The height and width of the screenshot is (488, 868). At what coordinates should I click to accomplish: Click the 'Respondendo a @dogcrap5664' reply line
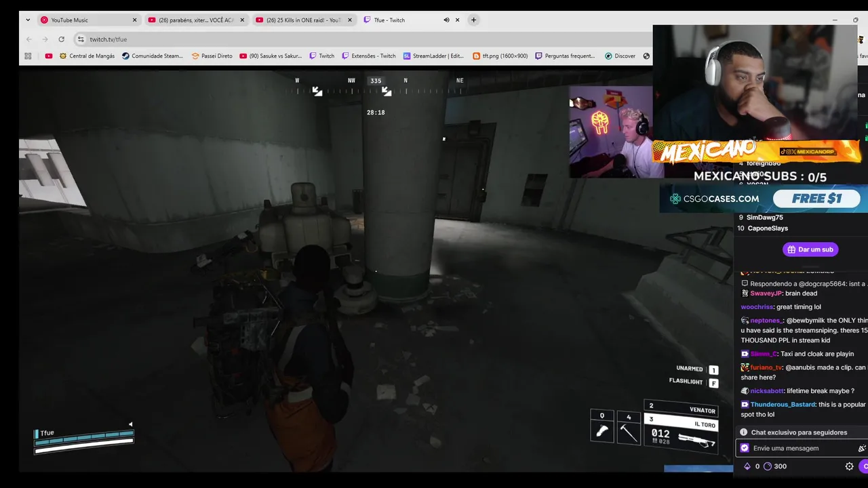point(804,284)
